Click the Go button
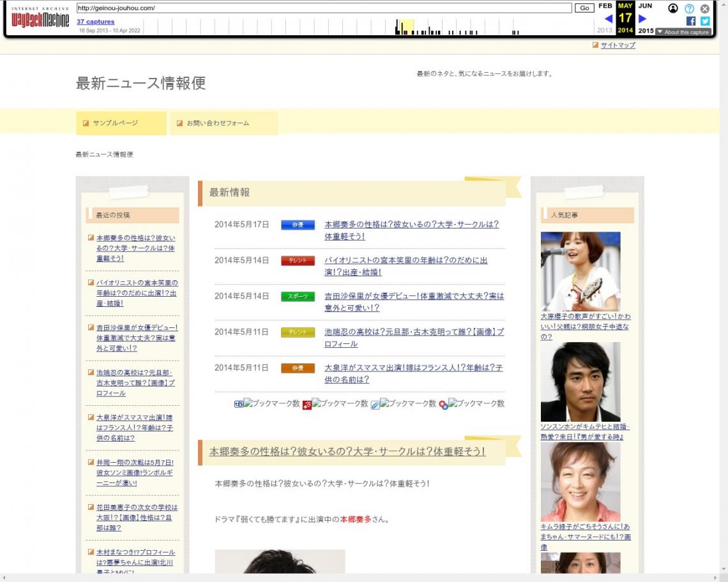The height and width of the screenshot is (582, 728). click(584, 8)
